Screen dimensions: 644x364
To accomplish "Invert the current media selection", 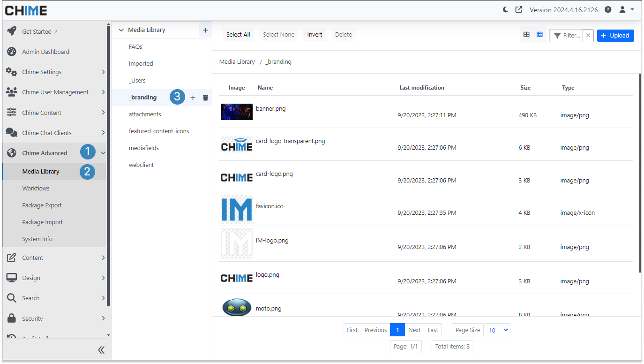I will click(x=315, y=34).
